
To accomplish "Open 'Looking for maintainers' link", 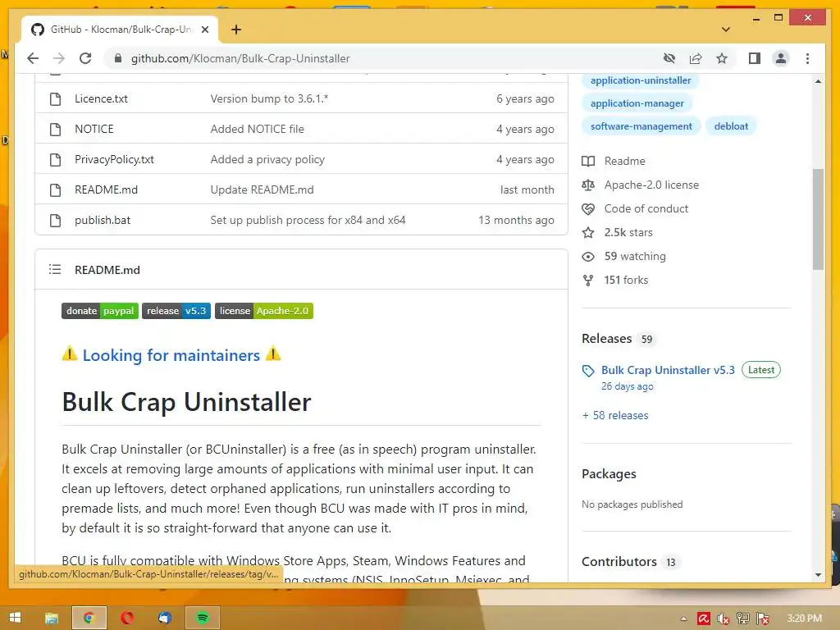I will (x=171, y=355).
